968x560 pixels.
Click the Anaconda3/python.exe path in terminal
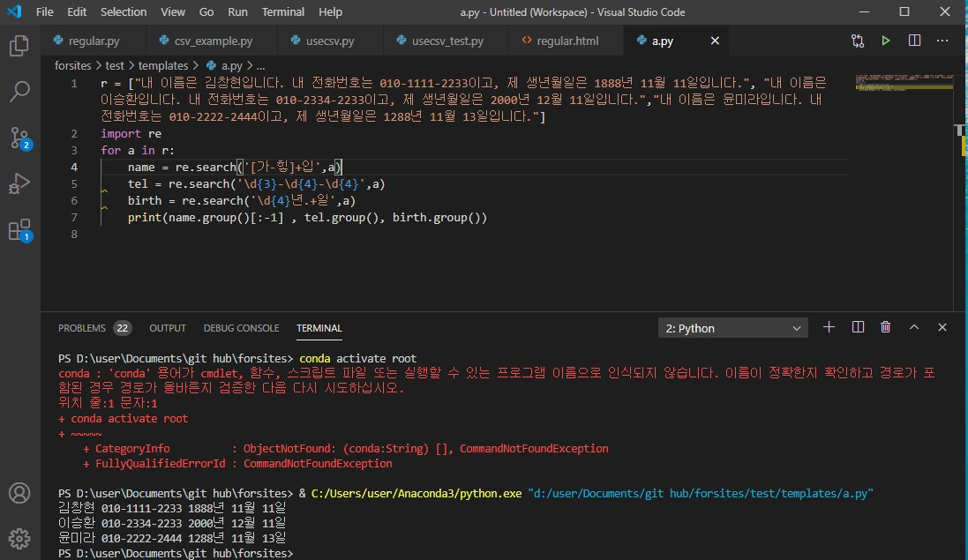416,493
